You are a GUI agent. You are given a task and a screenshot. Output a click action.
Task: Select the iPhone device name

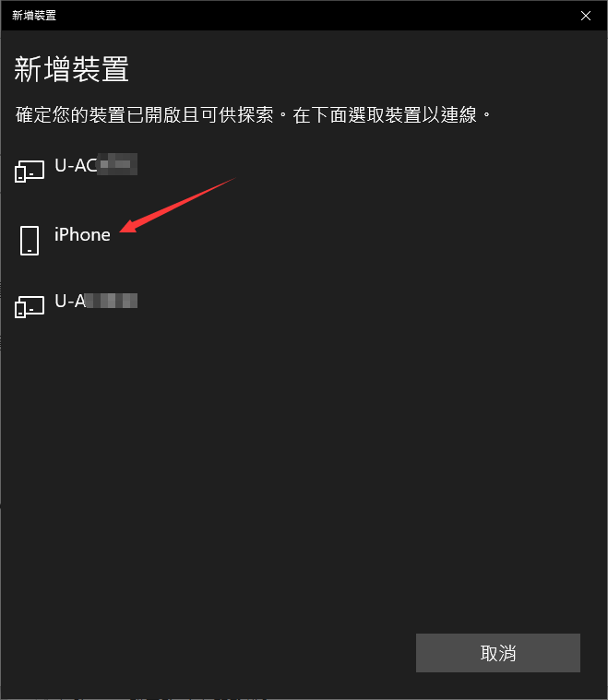pos(82,235)
